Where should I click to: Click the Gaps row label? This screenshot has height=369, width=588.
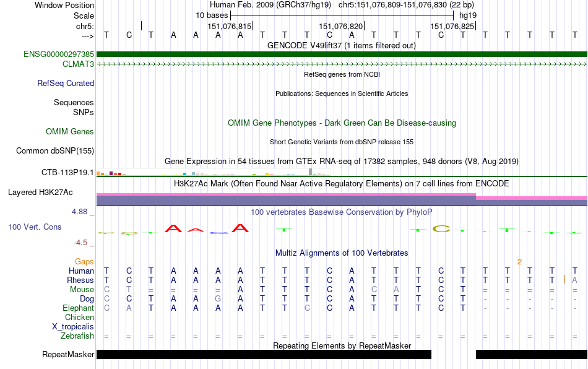pyautogui.click(x=84, y=261)
